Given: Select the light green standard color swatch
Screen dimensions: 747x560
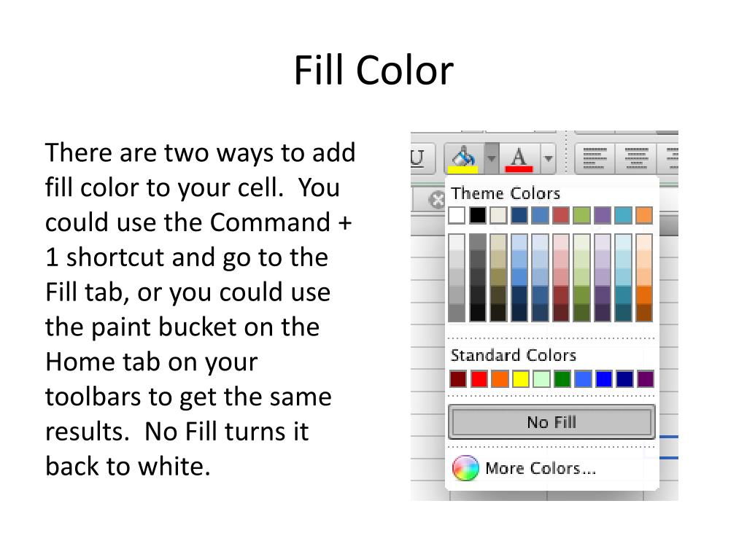Looking at the screenshot, I should [542, 379].
